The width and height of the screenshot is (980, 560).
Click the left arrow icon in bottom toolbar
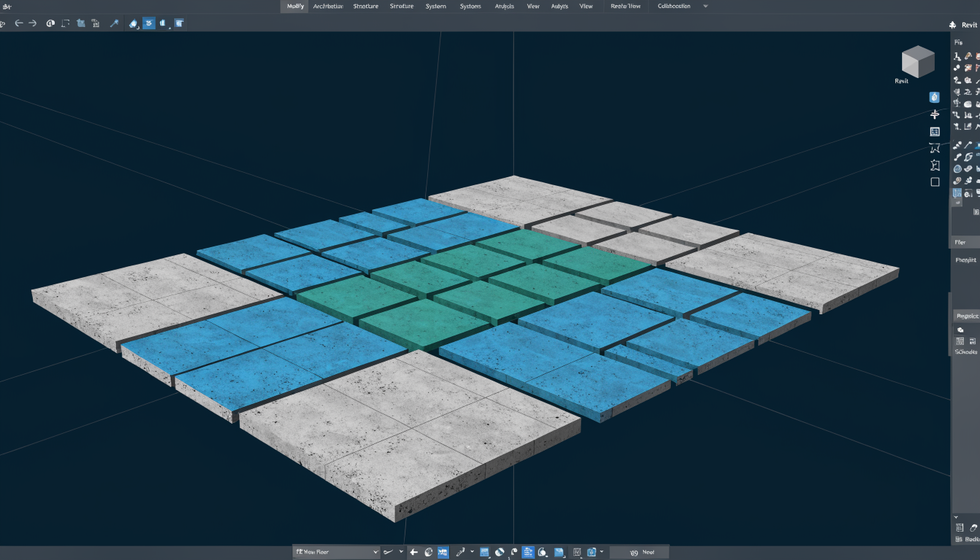tap(413, 553)
